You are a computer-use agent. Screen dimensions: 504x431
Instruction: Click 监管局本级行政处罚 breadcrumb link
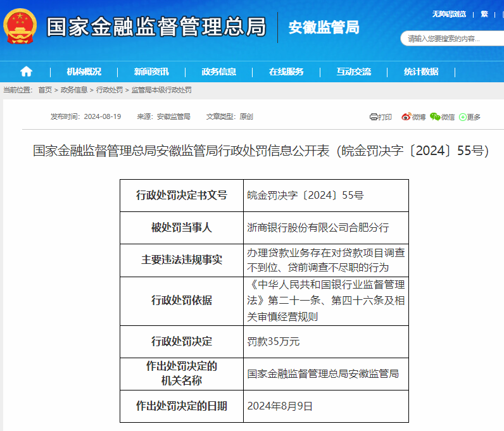pos(161,91)
